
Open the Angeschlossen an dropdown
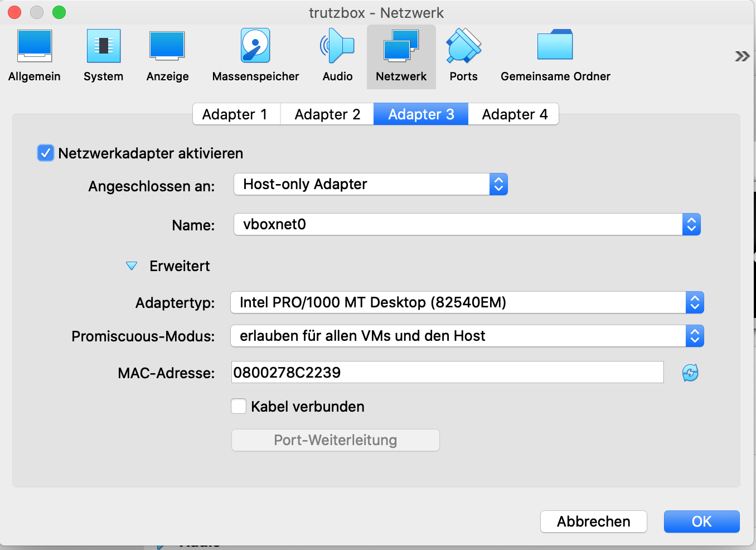[370, 184]
